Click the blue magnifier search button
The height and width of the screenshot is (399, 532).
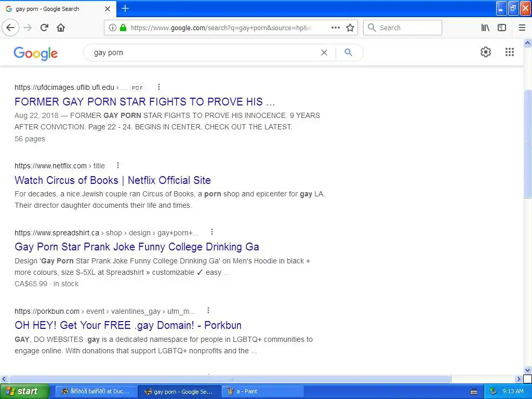coord(348,52)
